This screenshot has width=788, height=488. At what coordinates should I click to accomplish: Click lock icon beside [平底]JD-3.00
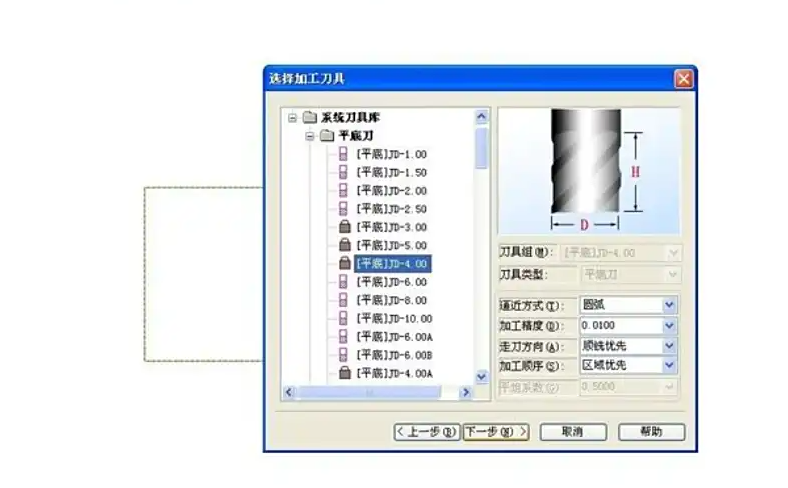(345, 227)
